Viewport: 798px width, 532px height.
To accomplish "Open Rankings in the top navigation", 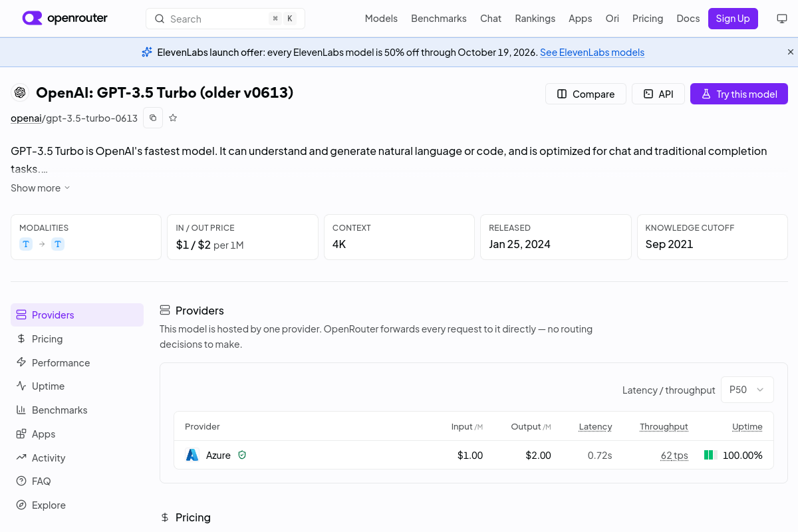I will click(x=535, y=19).
